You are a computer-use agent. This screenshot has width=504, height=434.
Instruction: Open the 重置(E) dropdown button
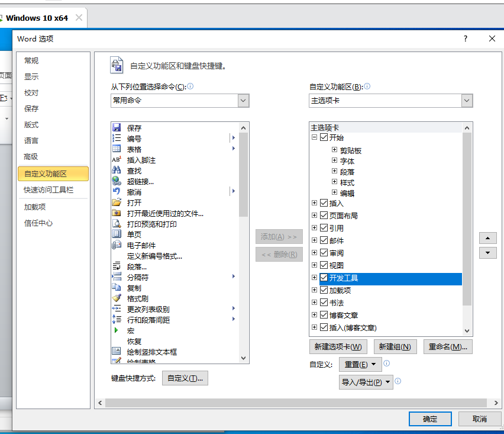pyautogui.click(x=360, y=365)
